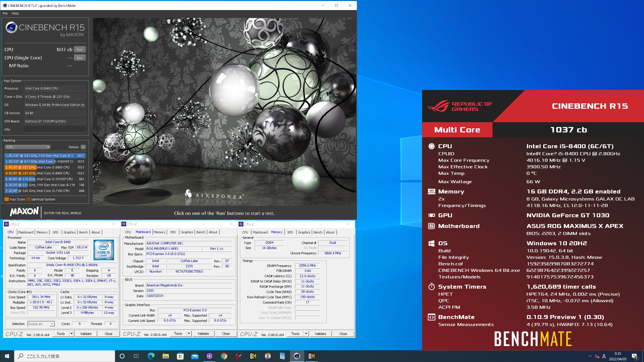Open the Mail app on taskbar
This screenshot has height=362, width=644.
pos(195,356)
